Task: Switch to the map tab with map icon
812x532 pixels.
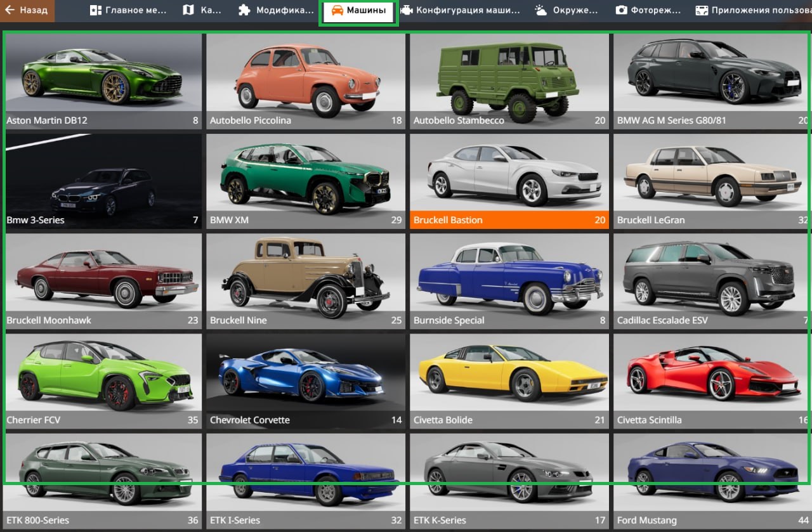Action: point(202,10)
